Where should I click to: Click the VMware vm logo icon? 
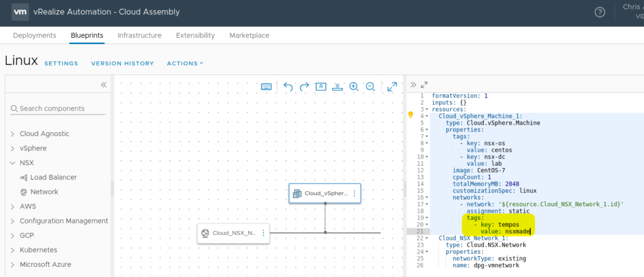20,12
